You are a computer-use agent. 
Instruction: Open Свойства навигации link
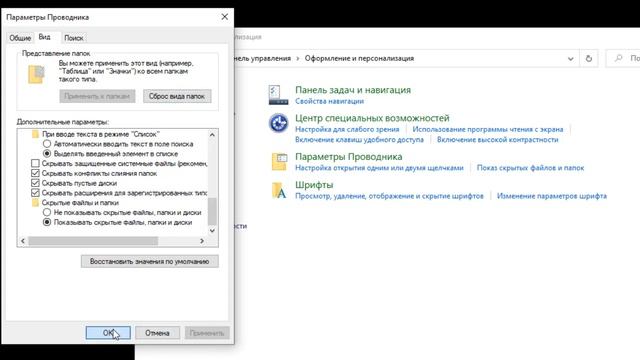pos(329,101)
